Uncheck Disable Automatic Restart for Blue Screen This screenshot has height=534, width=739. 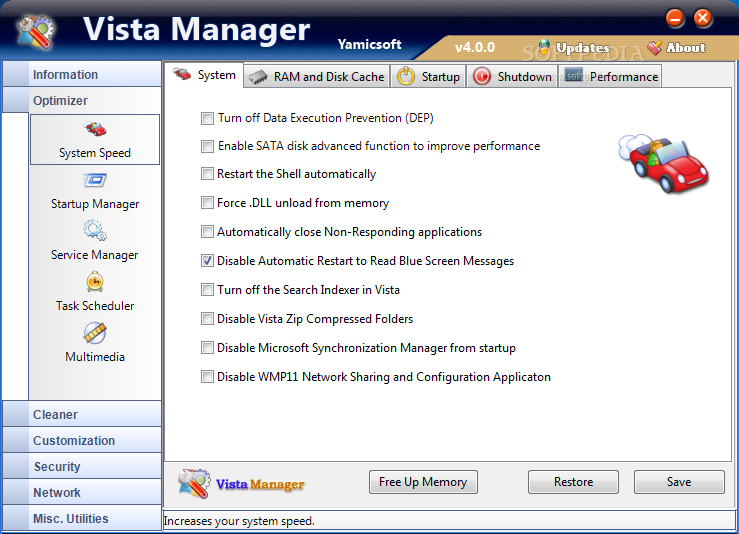[x=207, y=261]
